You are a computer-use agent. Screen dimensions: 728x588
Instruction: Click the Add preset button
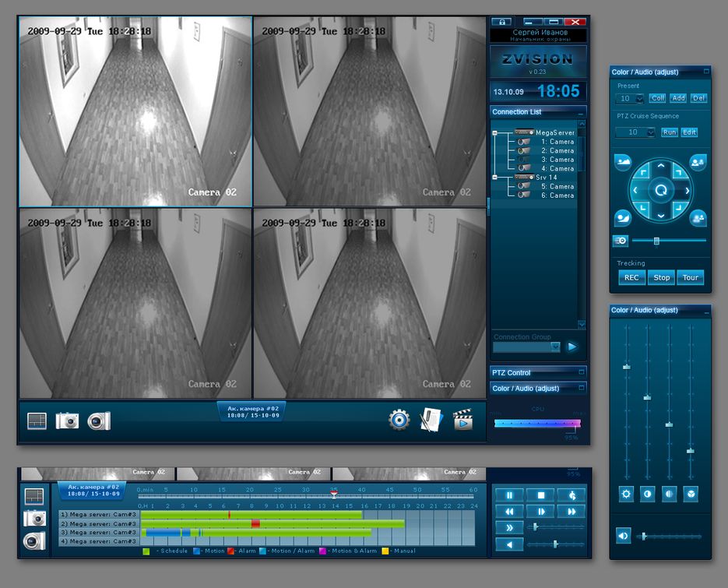tap(678, 98)
